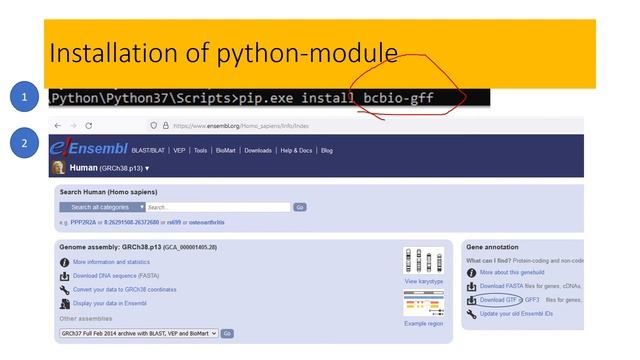The image size is (640, 360).
Task: Follow the More information and statistics link
Action: 111,262
